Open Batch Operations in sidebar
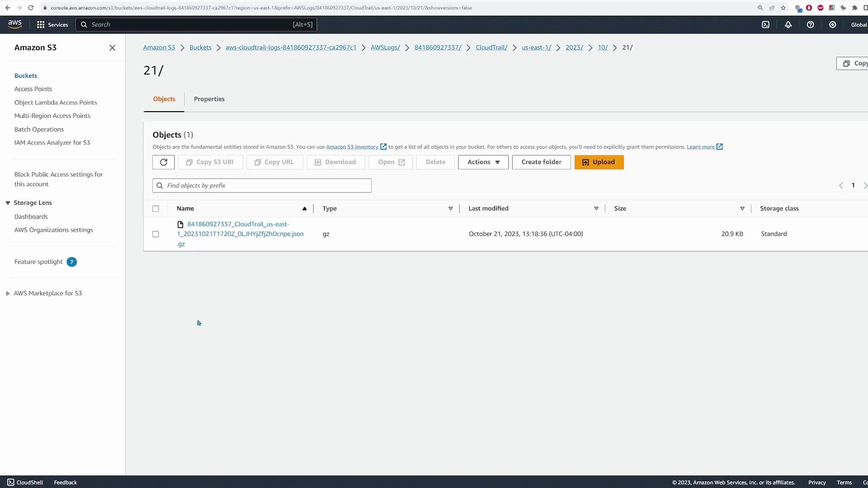 pos(39,129)
